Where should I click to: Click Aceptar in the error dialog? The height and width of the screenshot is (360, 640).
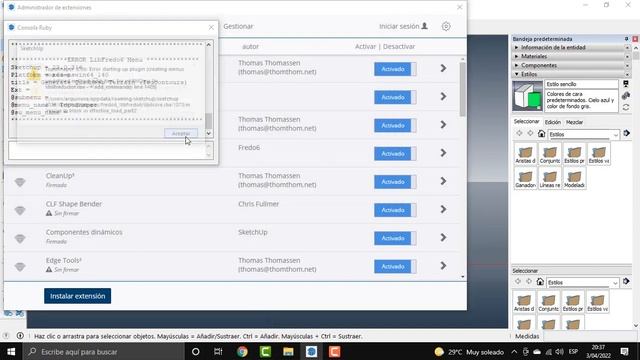(181, 133)
